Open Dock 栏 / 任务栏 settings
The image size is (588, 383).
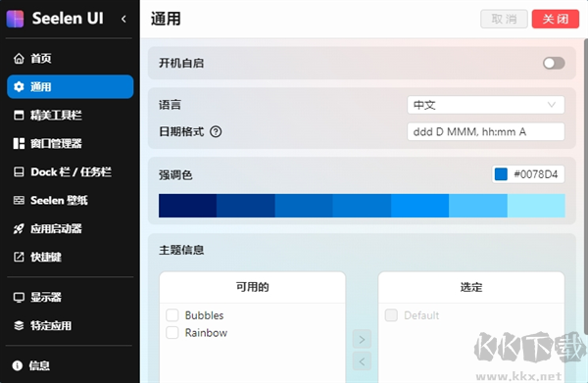[71, 172]
